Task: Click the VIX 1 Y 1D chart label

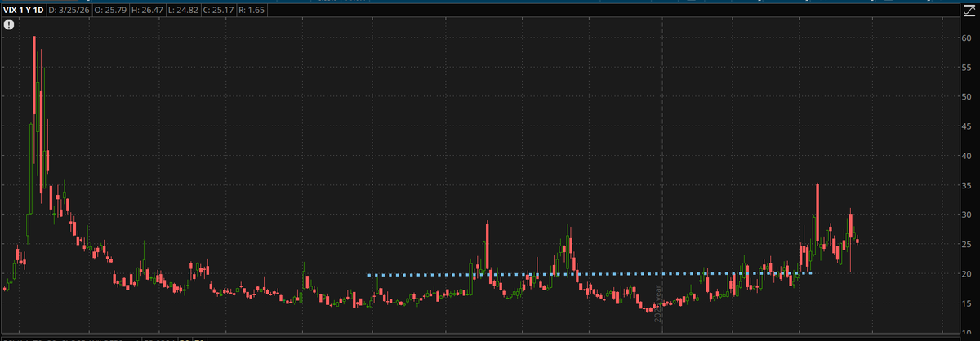Action: [23, 10]
